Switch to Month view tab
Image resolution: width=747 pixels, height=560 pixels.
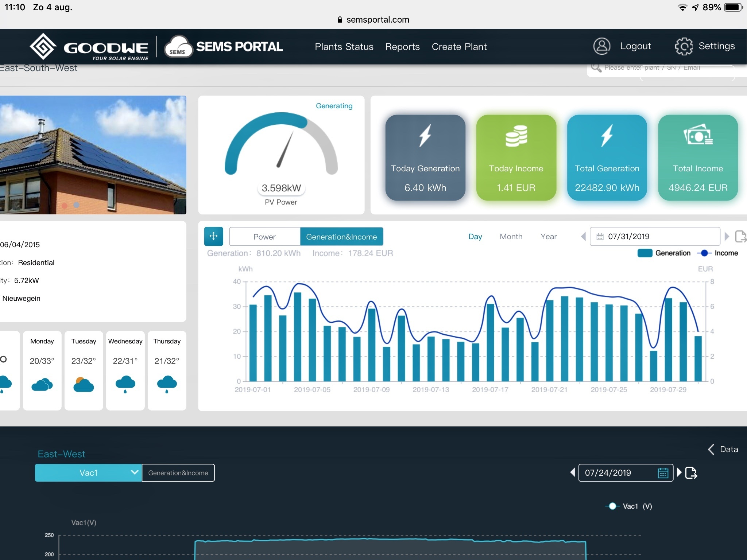tap(511, 236)
